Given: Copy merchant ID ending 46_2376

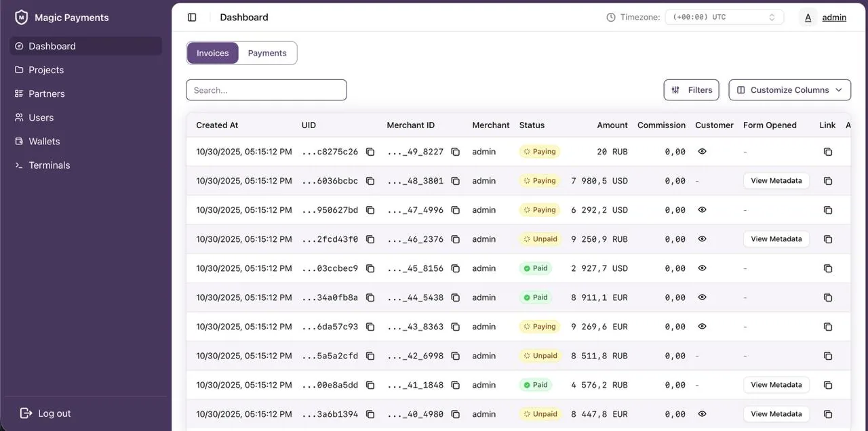Looking at the screenshot, I should tap(456, 239).
